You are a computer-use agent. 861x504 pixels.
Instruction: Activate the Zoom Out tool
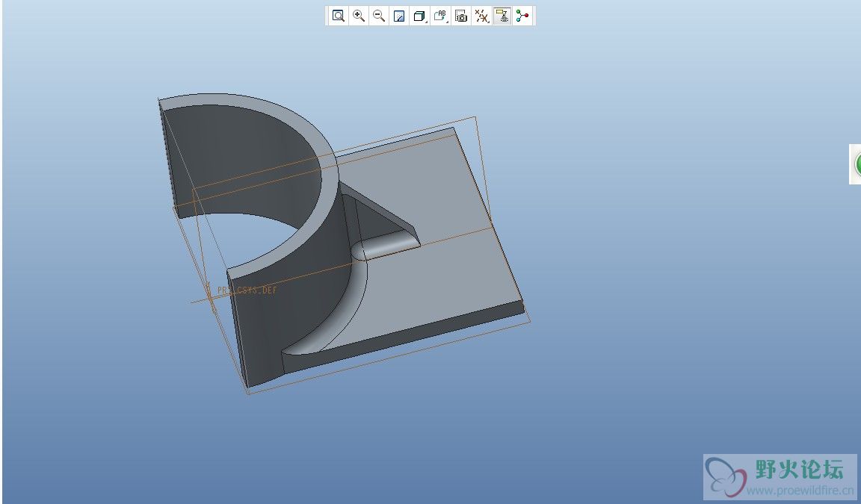pyautogui.click(x=379, y=16)
